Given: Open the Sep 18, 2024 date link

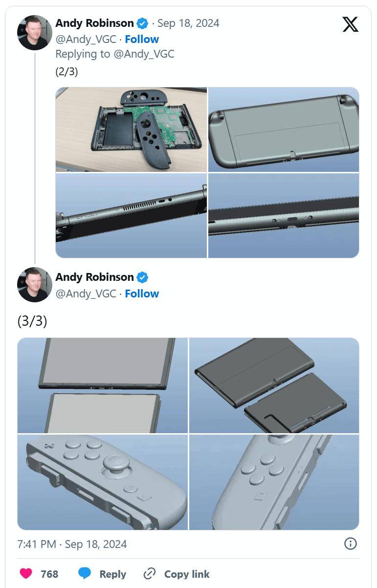Looking at the screenshot, I should point(188,23).
